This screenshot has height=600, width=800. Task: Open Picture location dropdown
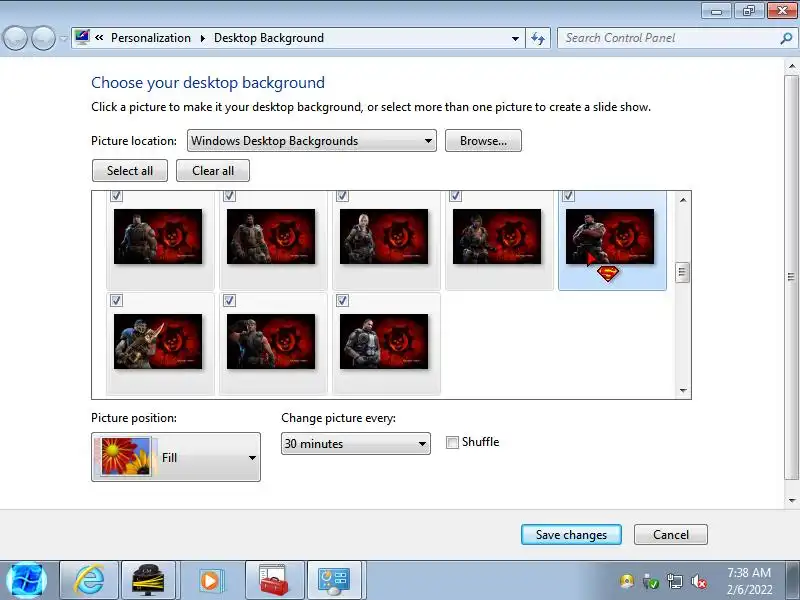312,141
